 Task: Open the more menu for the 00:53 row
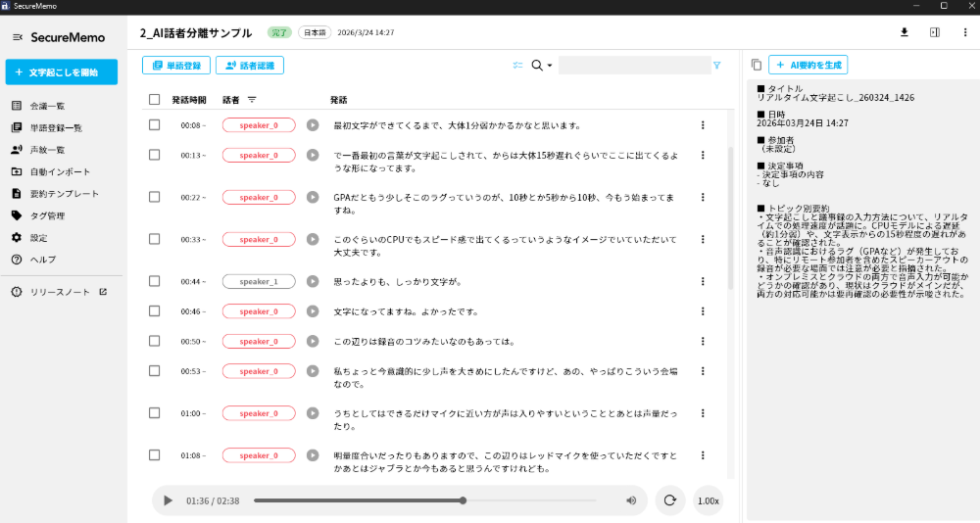pyautogui.click(x=703, y=371)
